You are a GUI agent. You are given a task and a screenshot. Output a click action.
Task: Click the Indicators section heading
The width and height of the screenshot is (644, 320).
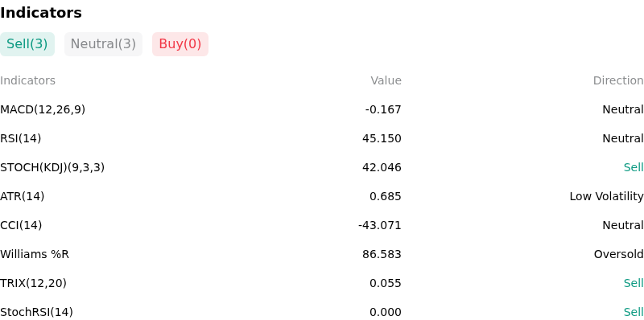[x=41, y=13]
